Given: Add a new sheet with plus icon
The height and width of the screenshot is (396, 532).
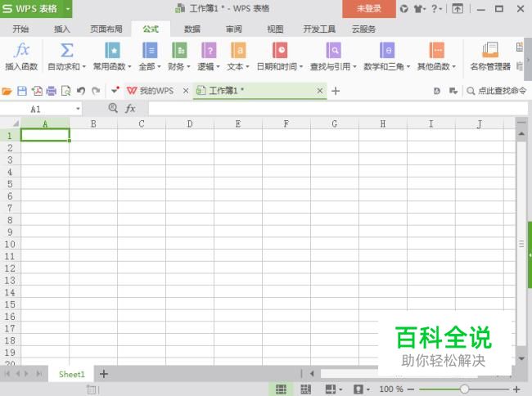Looking at the screenshot, I should (103, 374).
